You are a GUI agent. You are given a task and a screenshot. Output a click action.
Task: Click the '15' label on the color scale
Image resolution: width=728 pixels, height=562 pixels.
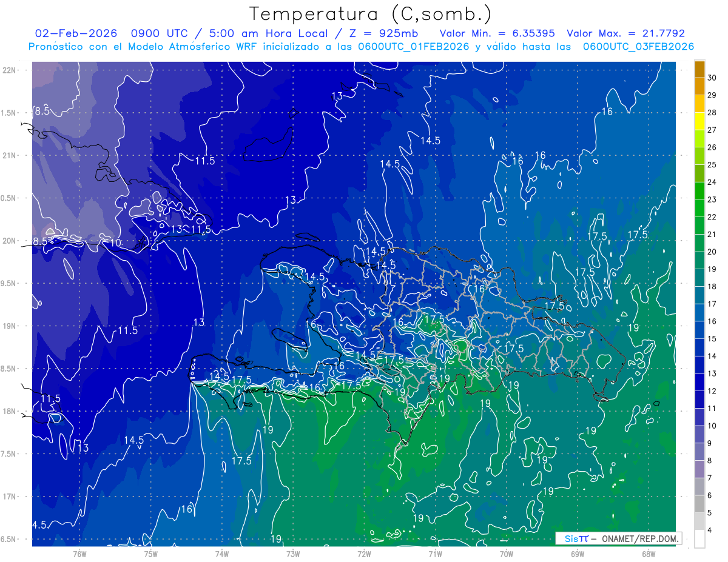(x=712, y=339)
